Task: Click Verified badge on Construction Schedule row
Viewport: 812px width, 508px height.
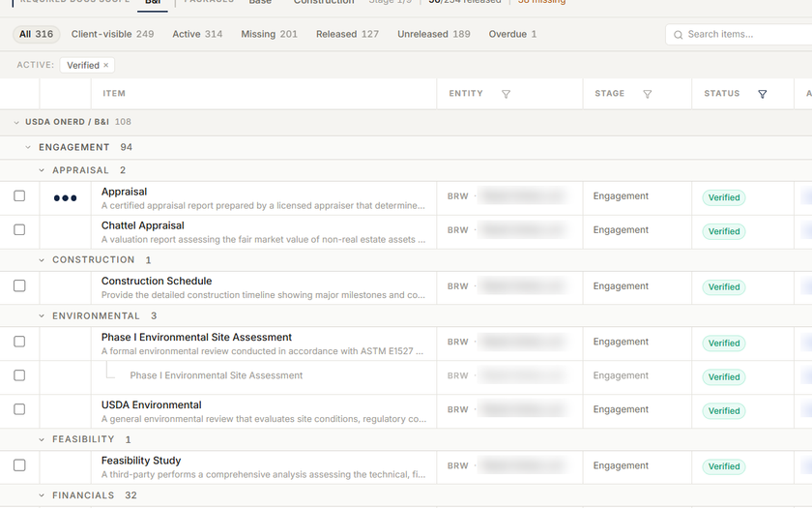Action: click(724, 287)
